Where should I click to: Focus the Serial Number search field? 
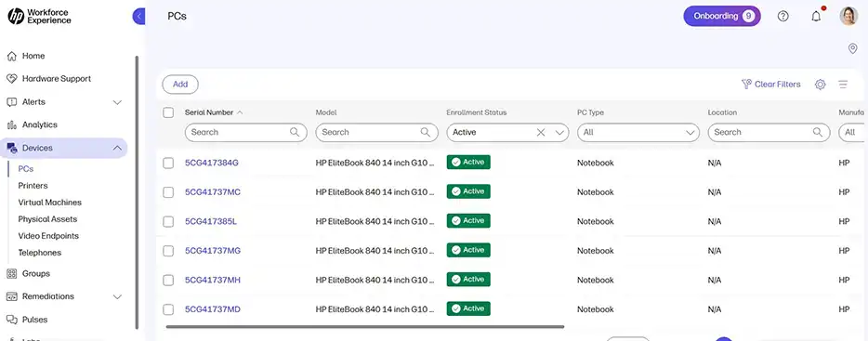(x=245, y=132)
